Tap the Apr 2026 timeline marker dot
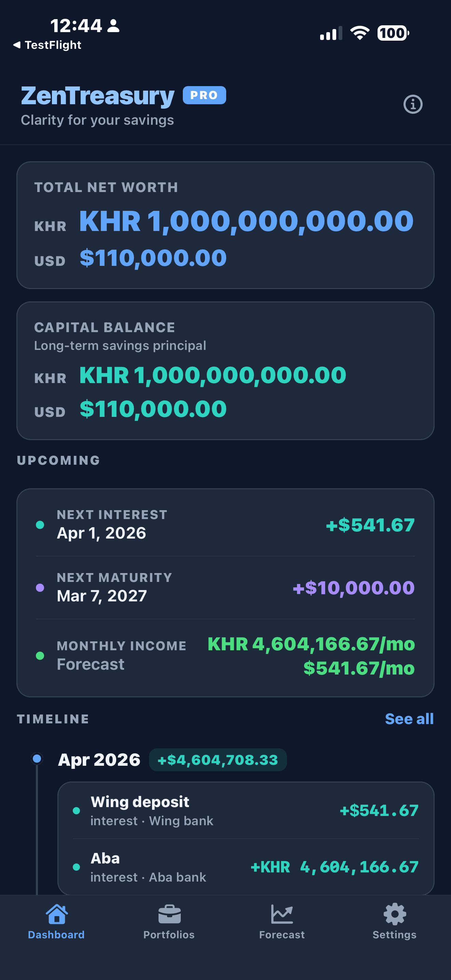 pyautogui.click(x=37, y=759)
